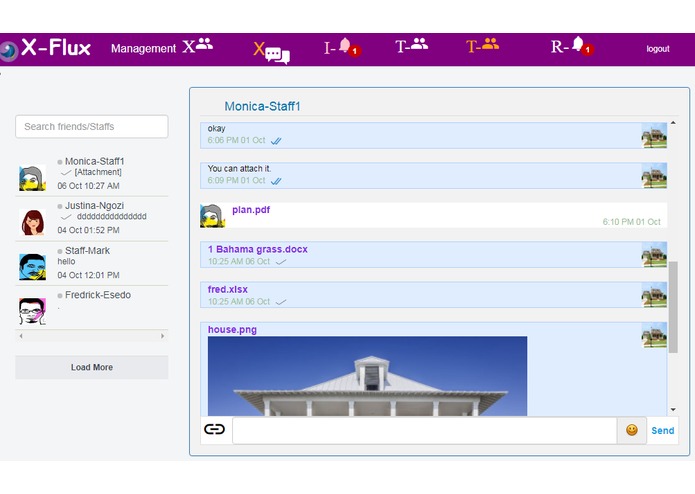Click the chat scrollbar thumb
The width and height of the screenshot is (695, 494).
pos(673,307)
